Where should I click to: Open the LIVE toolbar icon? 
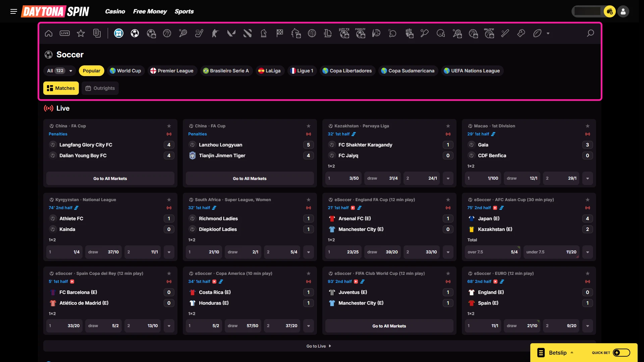tap(65, 33)
